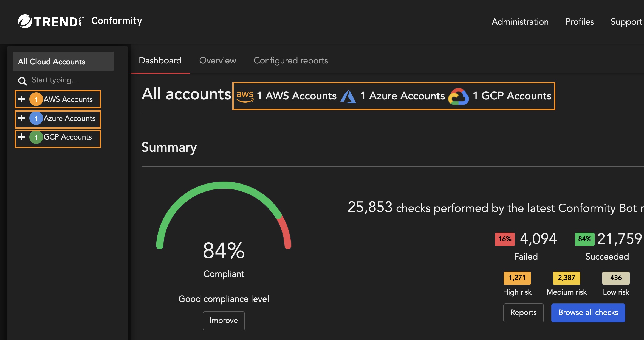
Task: Click the Azure logo in header
Action: (x=348, y=96)
